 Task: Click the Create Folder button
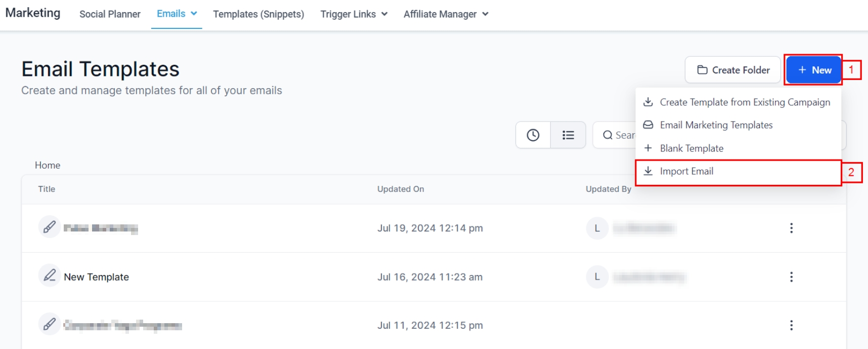[x=733, y=70]
